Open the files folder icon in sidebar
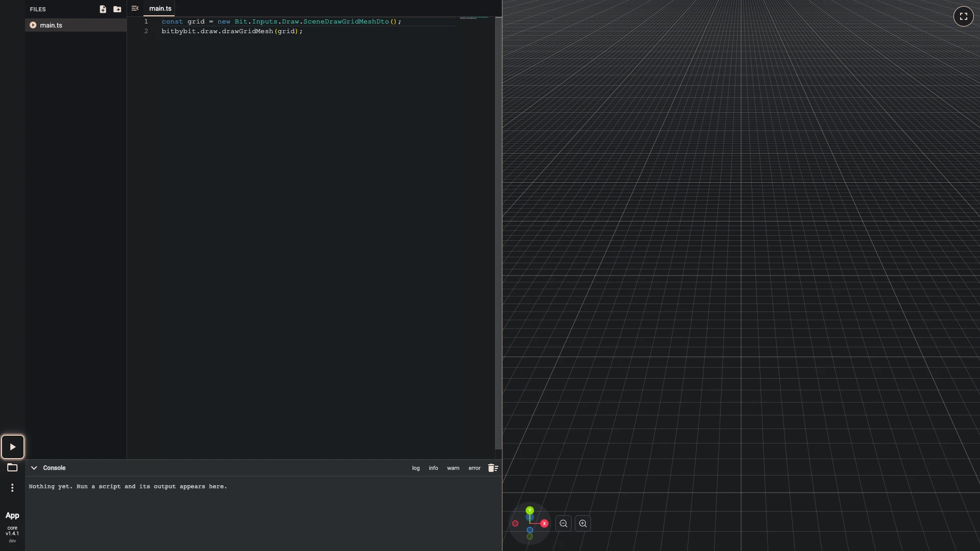The height and width of the screenshot is (551, 980). (x=12, y=467)
